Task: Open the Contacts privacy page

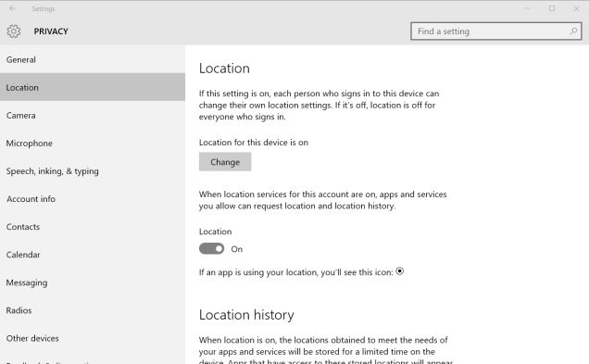Action: (x=93, y=227)
